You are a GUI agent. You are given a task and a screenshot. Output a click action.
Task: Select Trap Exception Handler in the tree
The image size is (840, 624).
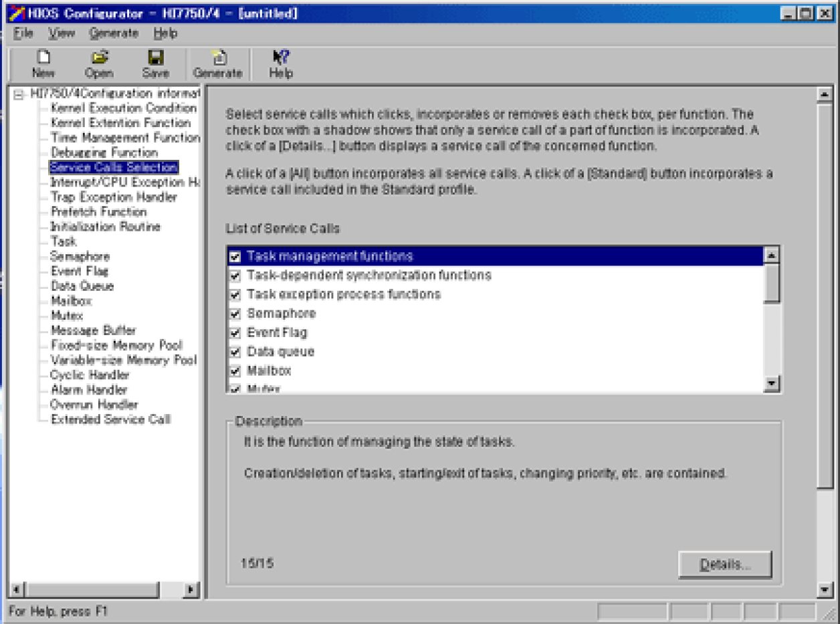click(x=114, y=197)
